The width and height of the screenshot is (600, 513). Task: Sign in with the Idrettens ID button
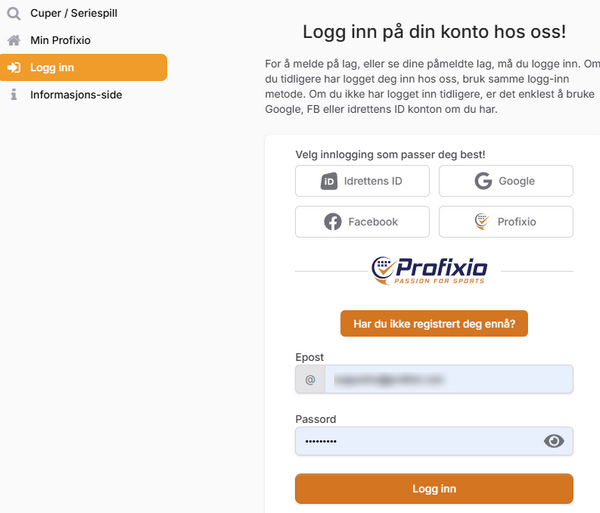362,181
